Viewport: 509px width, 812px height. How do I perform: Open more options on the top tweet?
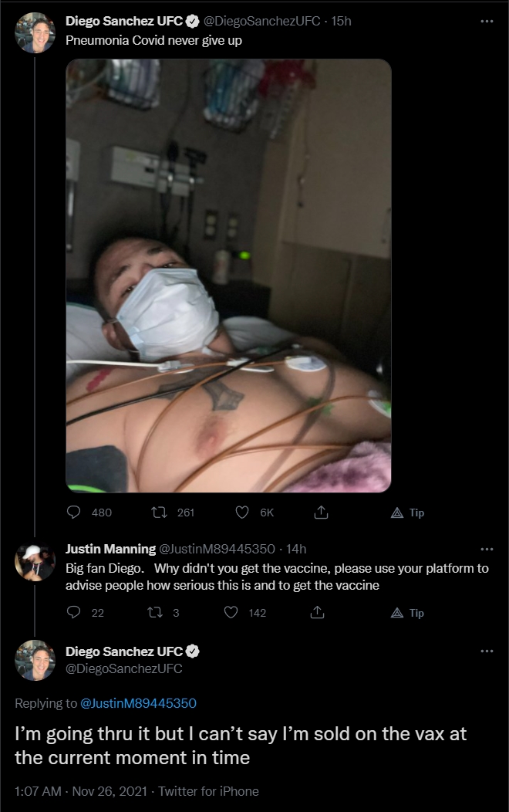(487, 22)
